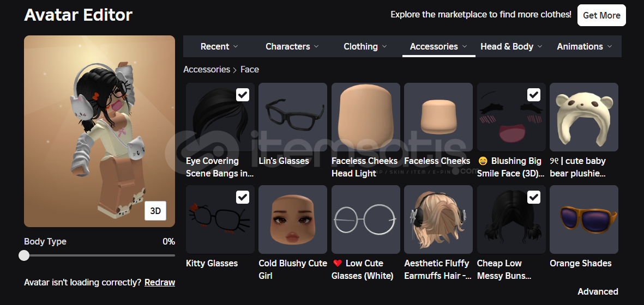Screen dimensions: 644x305
Task: Open the Recent tab
Action: tap(219, 46)
